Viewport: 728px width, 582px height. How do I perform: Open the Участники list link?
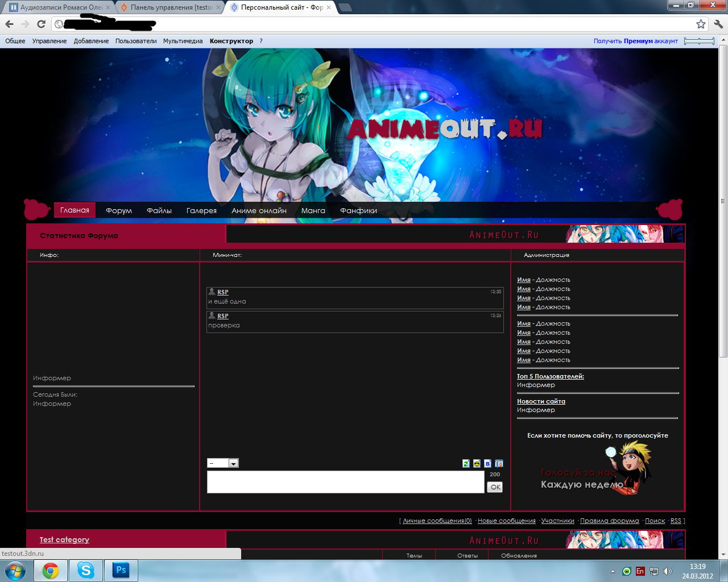coord(558,521)
